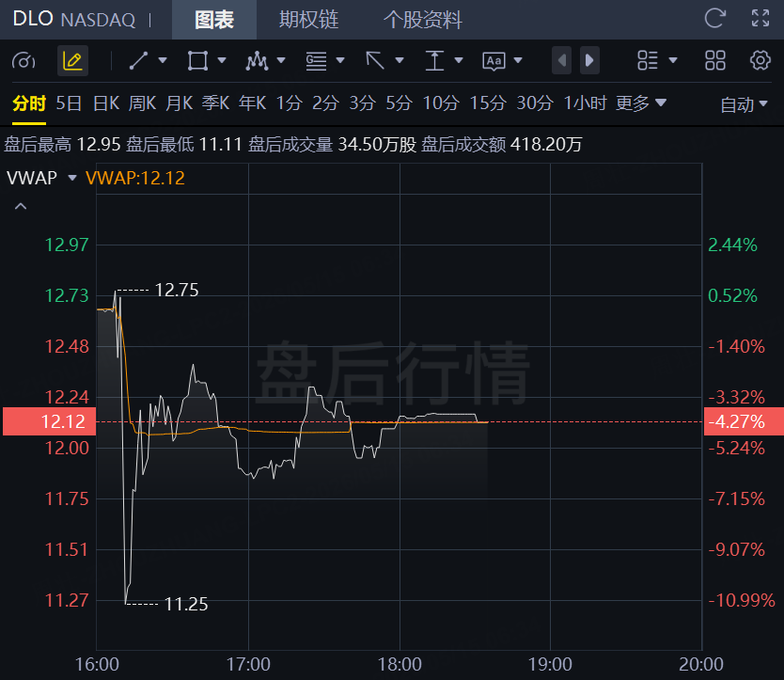Select the line drawing tool
784x680 pixels.
click(x=138, y=60)
